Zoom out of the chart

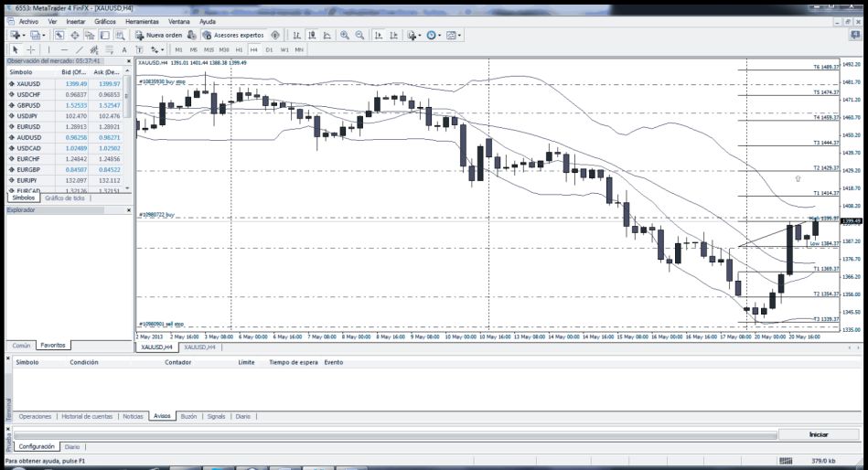point(359,35)
